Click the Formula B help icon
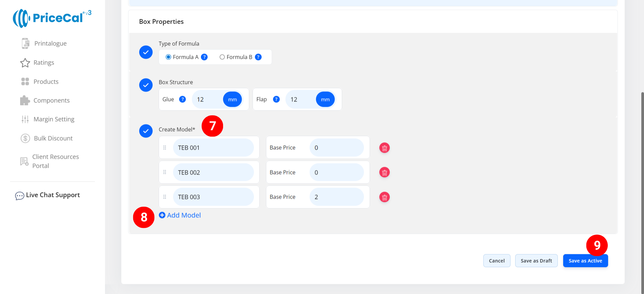 (x=258, y=57)
